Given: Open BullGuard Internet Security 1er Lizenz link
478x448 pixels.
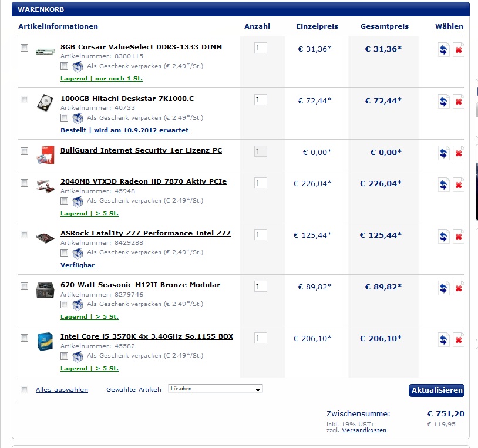Looking at the screenshot, I should click(141, 150).
